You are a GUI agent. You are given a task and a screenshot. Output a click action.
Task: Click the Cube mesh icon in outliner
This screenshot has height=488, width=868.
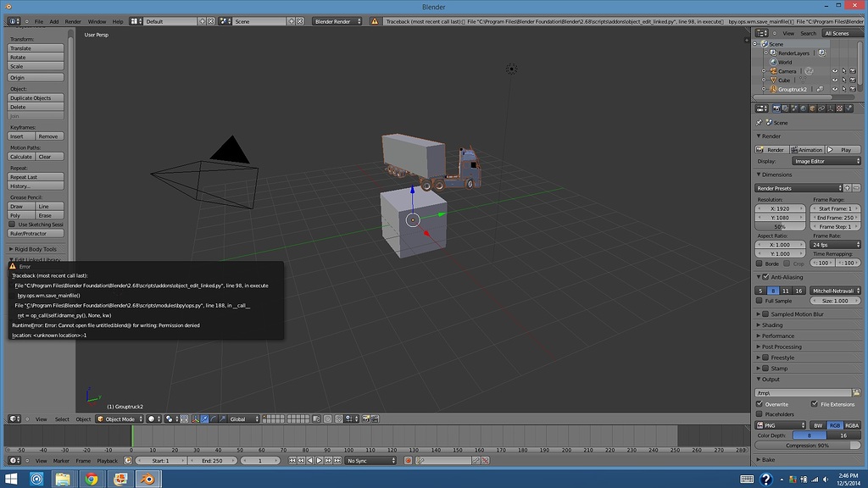pyautogui.click(x=773, y=80)
